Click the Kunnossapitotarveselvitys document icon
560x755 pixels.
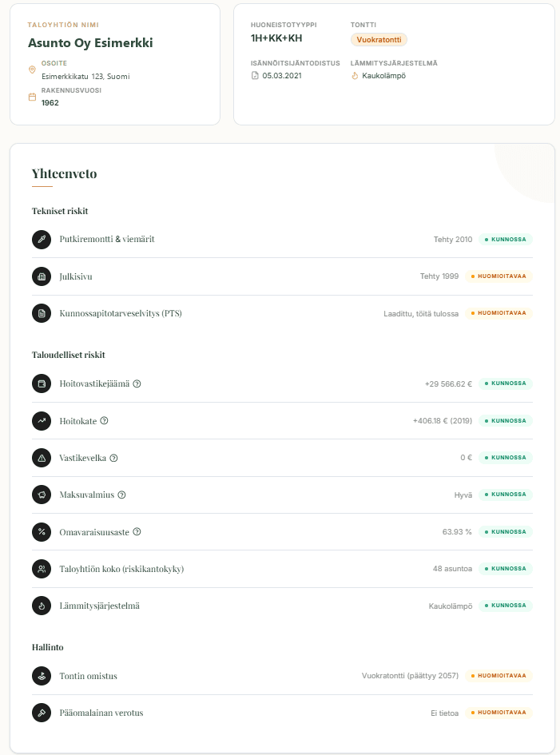click(x=41, y=313)
